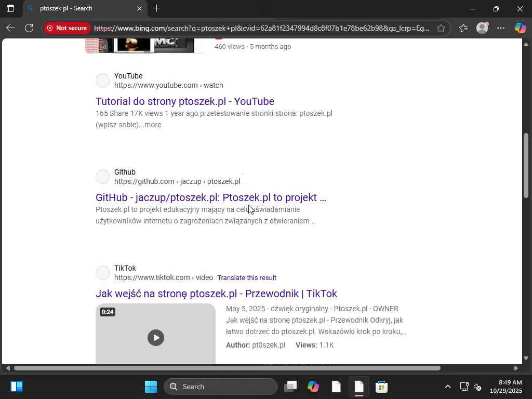Open the tab actions menu icon
The image size is (532, 399).
10,8
